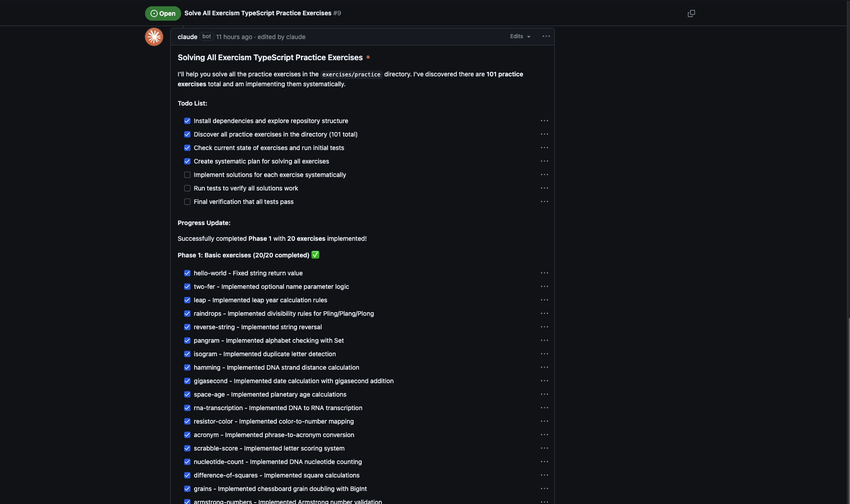Open task menu for two-fer row
The image size is (850, 504).
pos(545,287)
